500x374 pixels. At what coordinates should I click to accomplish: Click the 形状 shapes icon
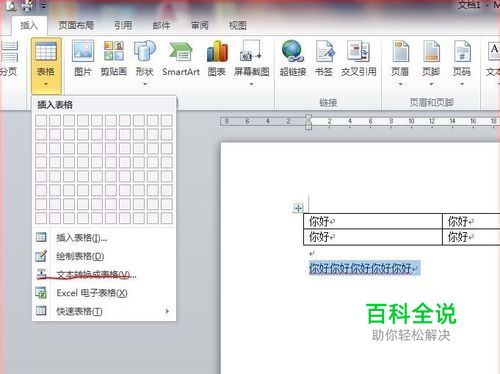click(x=145, y=51)
